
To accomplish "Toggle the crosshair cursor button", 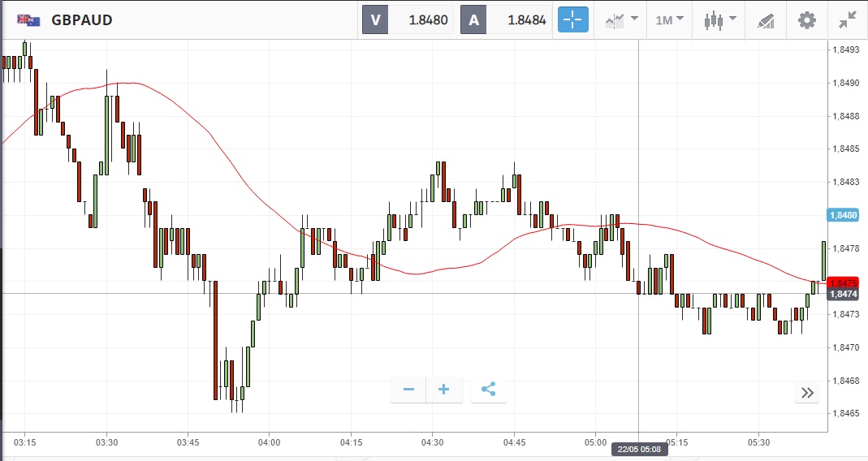I will (x=572, y=20).
